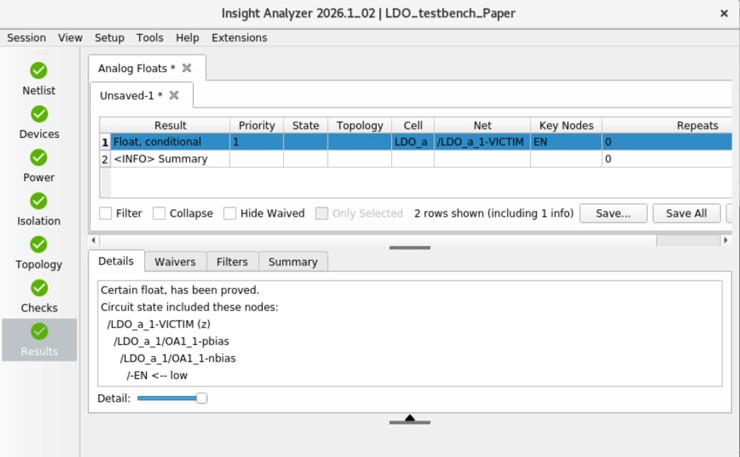Toggle the Collapse checkbox

(x=159, y=213)
